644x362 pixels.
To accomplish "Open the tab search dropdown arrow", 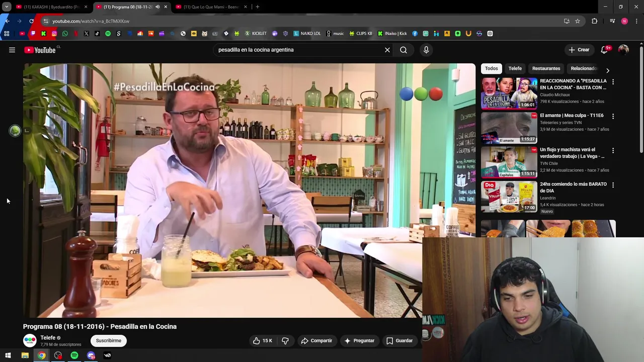I will pos(7,7).
